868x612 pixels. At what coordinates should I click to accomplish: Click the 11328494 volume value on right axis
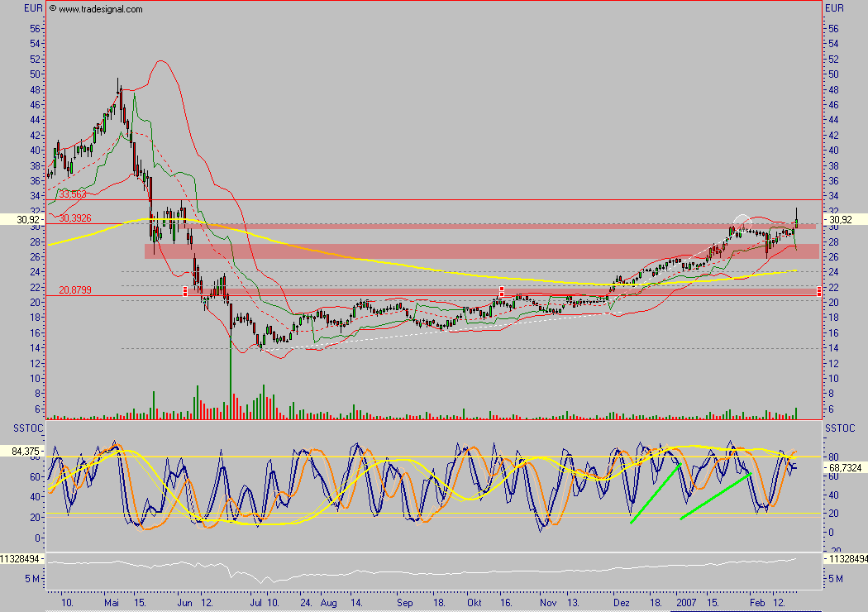pos(846,559)
